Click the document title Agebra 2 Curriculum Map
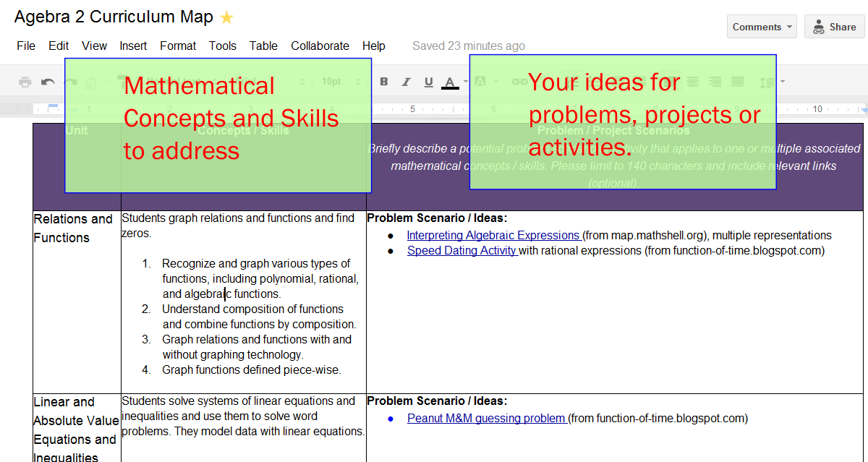This screenshot has width=868, height=462. [x=114, y=17]
